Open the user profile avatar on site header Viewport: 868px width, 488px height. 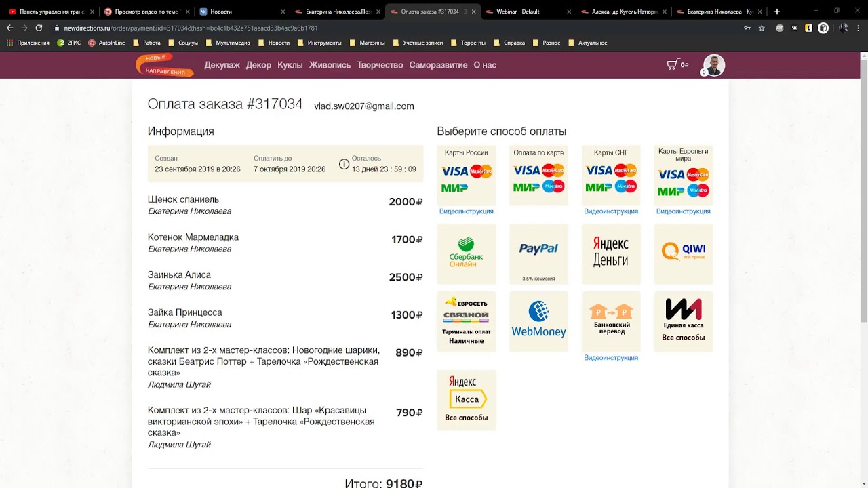click(714, 65)
